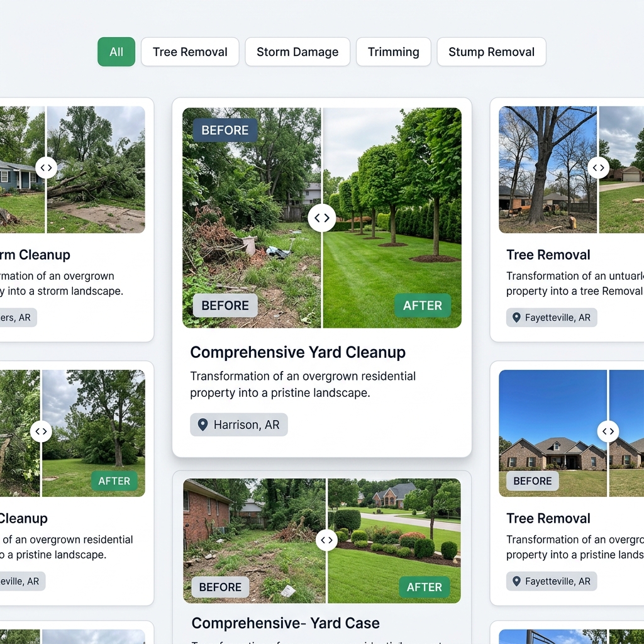Open the Comprehensive- Yard Case title
Viewport: 644px width, 644px height.
[286, 623]
